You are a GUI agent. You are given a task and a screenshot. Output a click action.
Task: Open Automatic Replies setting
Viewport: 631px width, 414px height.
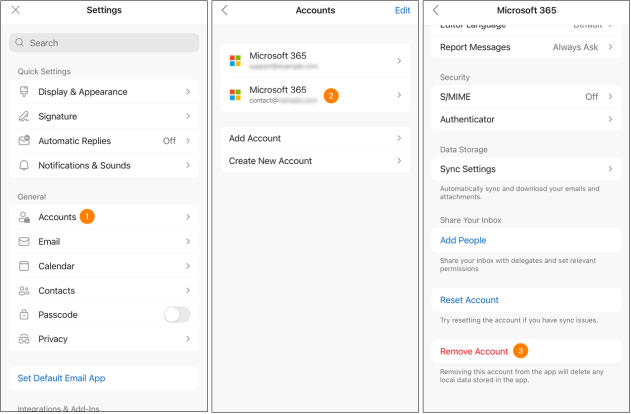point(104,141)
